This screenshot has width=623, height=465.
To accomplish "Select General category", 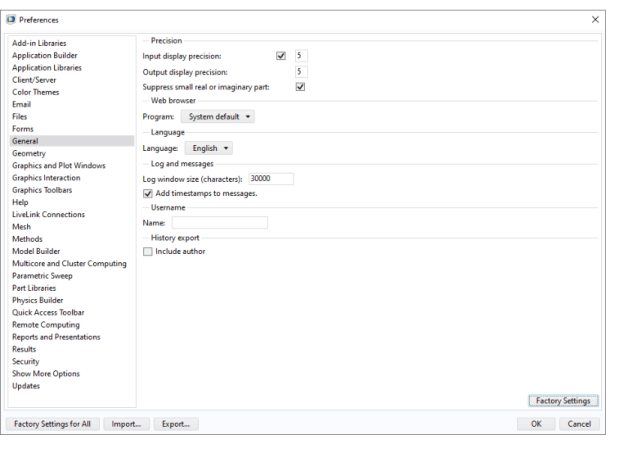I will click(x=72, y=141).
